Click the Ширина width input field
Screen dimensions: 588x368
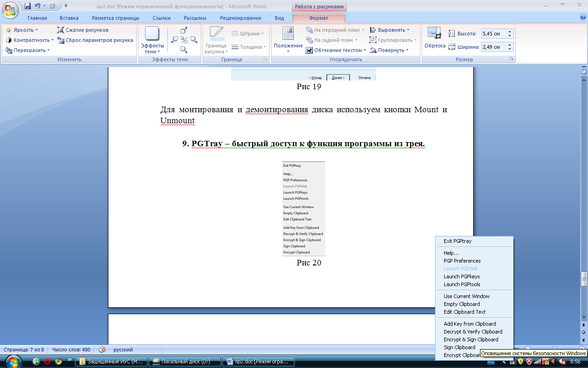point(493,47)
